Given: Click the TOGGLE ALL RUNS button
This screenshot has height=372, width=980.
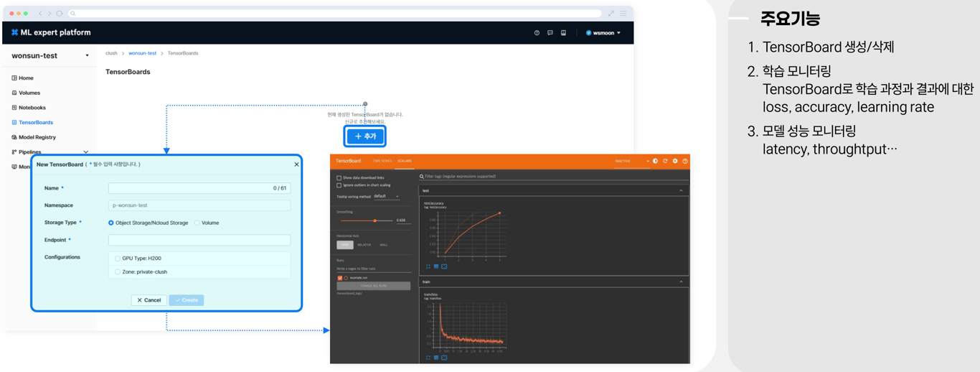Looking at the screenshot, I should pyautogui.click(x=374, y=286).
